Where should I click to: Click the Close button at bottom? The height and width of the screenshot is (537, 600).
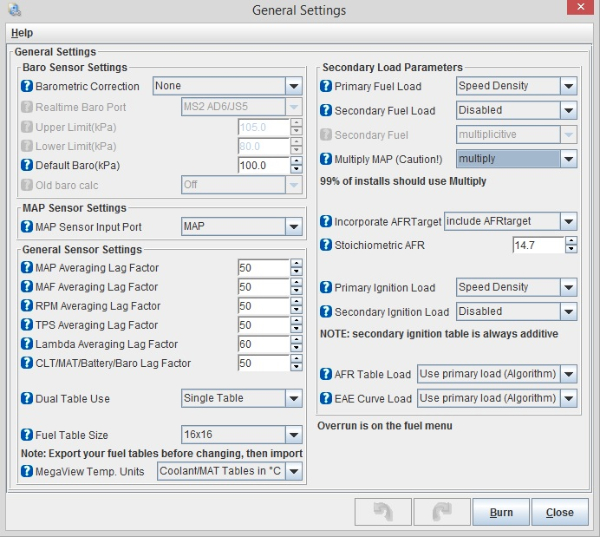pos(559,512)
